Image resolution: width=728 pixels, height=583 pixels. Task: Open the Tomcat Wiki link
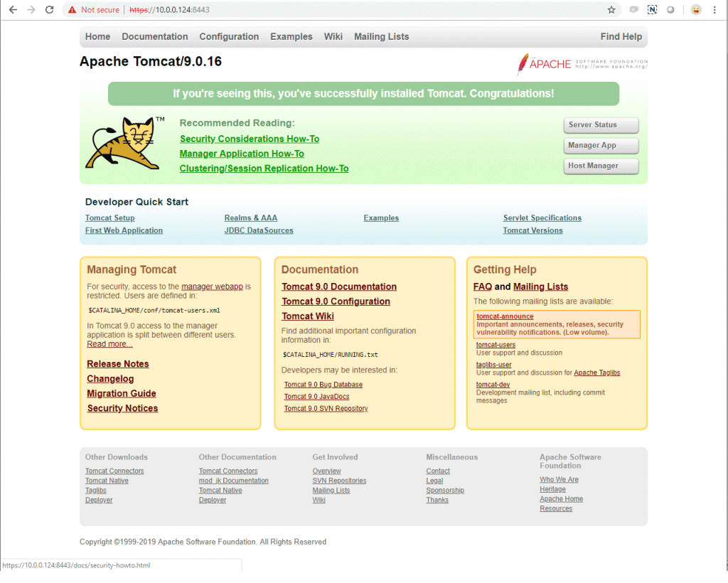307,316
